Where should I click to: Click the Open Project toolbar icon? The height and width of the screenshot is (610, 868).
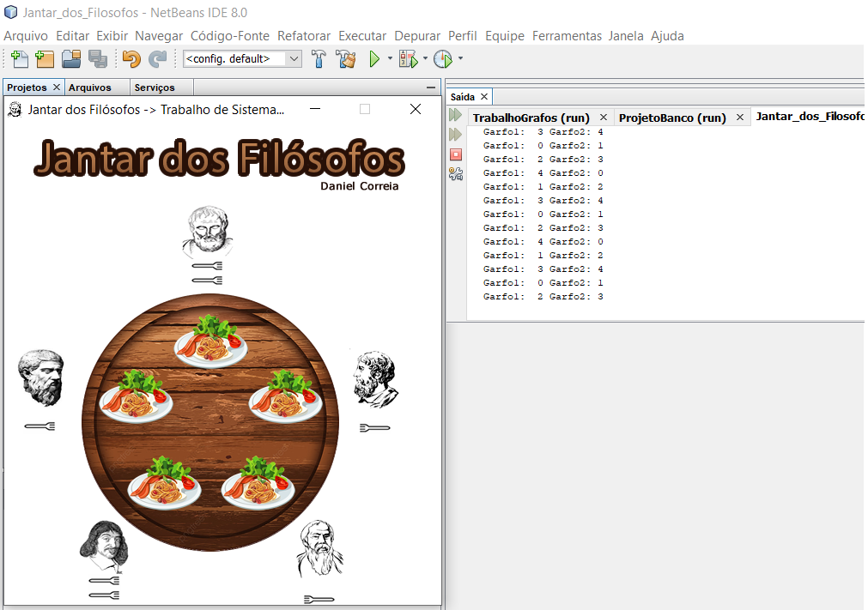[x=71, y=58]
